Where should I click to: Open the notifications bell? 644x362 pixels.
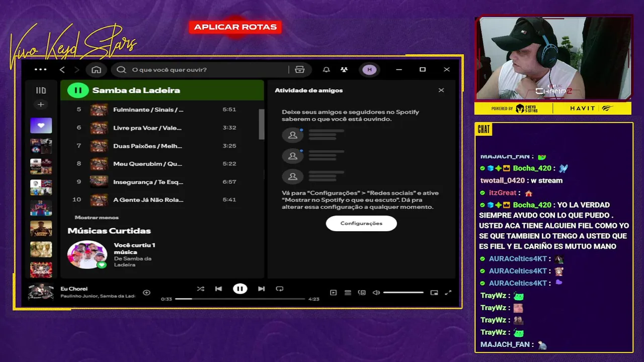tap(326, 69)
